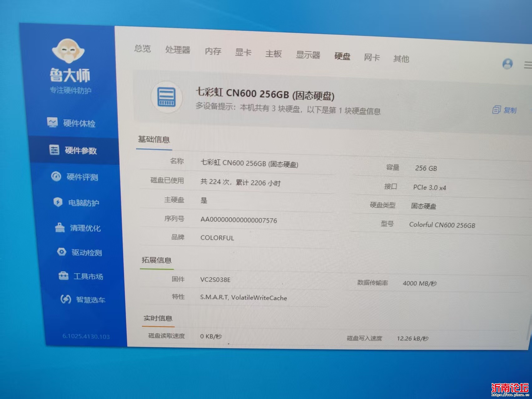Go to the 显卡 graphics card tab
The image size is (532, 399).
click(243, 52)
